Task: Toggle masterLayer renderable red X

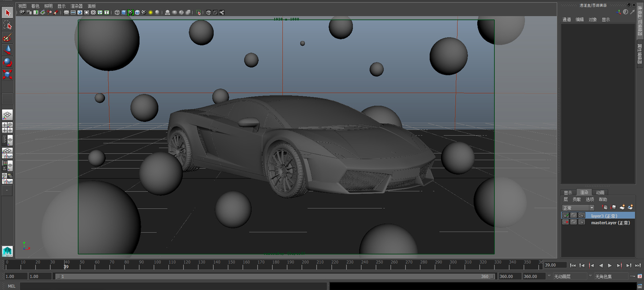Action: [x=565, y=222]
